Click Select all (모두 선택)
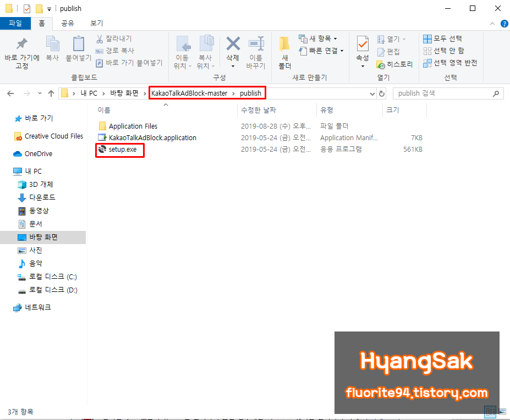 tap(442, 38)
